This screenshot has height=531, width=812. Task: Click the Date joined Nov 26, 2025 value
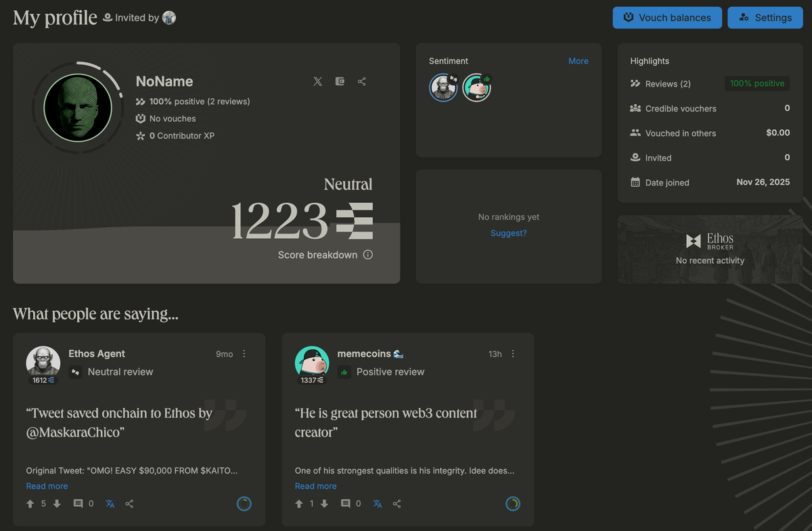(763, 182)
